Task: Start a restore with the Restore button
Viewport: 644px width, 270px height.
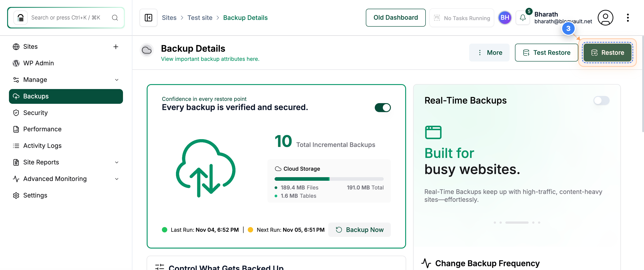Action: click(x=608, y=53)
